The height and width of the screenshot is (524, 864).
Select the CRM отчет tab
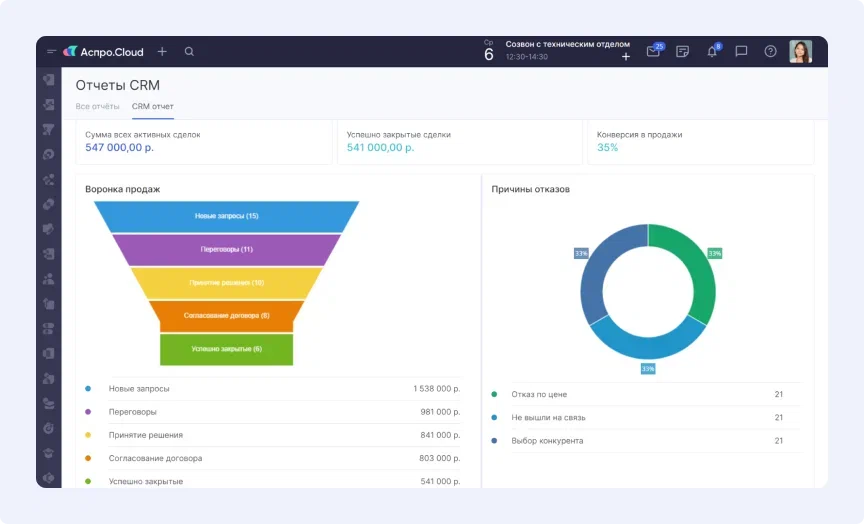(153, 106)
